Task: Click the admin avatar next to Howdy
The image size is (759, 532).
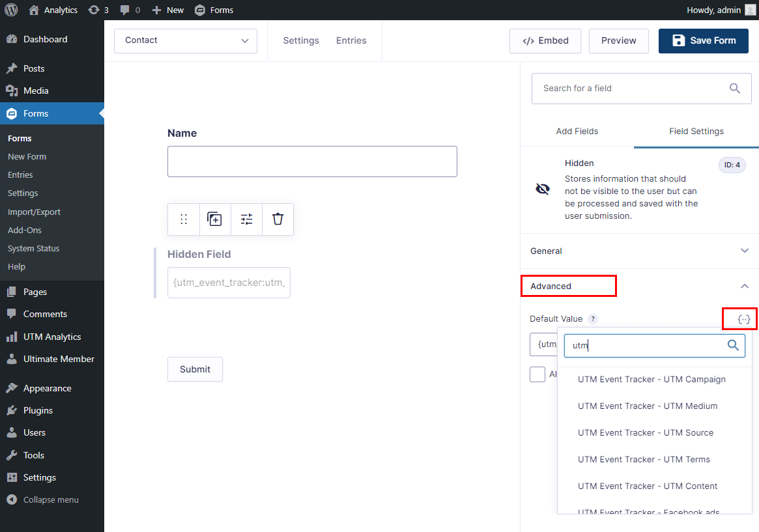Action: point(751,10)
